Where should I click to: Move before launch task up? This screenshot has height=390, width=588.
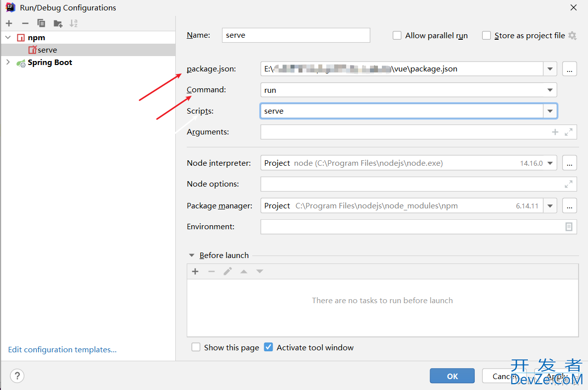click(244, 271)
